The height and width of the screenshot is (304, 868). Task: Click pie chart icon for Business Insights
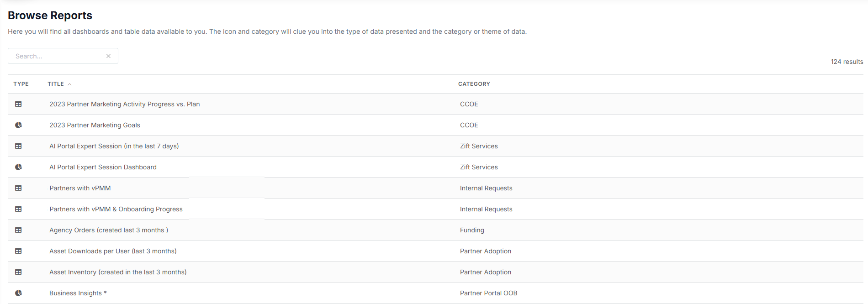coord(18,293)
